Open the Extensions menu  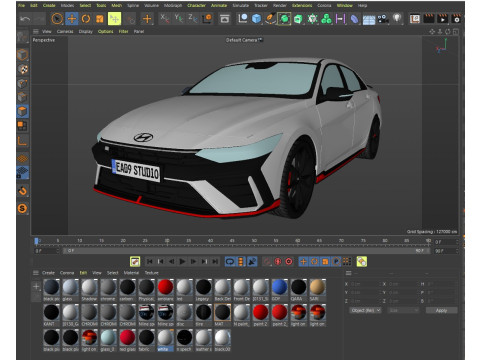[x=302, y=5]
